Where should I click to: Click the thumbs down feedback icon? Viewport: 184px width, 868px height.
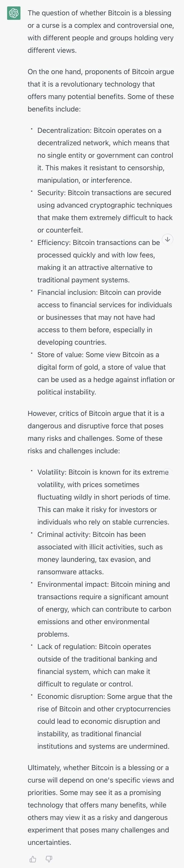point(49,859)
